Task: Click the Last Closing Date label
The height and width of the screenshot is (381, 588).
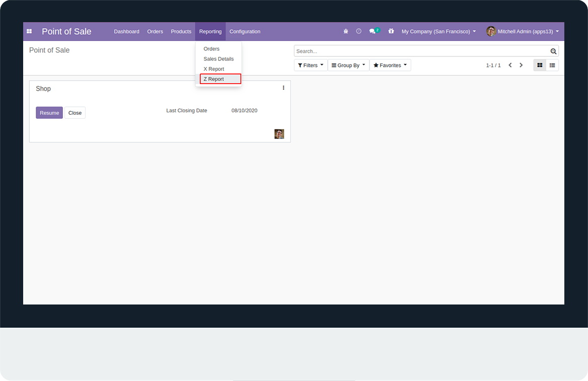Action: (187, 111)
